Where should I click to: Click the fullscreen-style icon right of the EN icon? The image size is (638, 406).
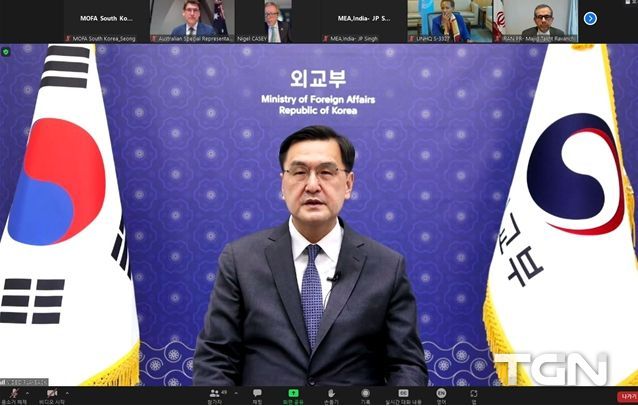(x=474, y=393)
